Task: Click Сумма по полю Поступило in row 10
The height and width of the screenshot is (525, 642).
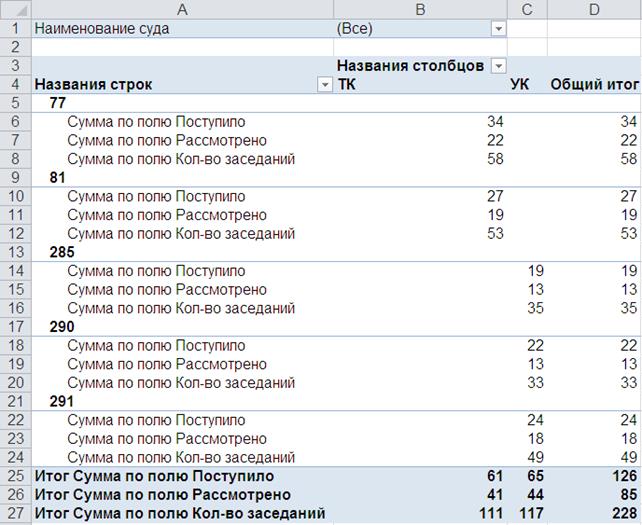Action: 156,196
